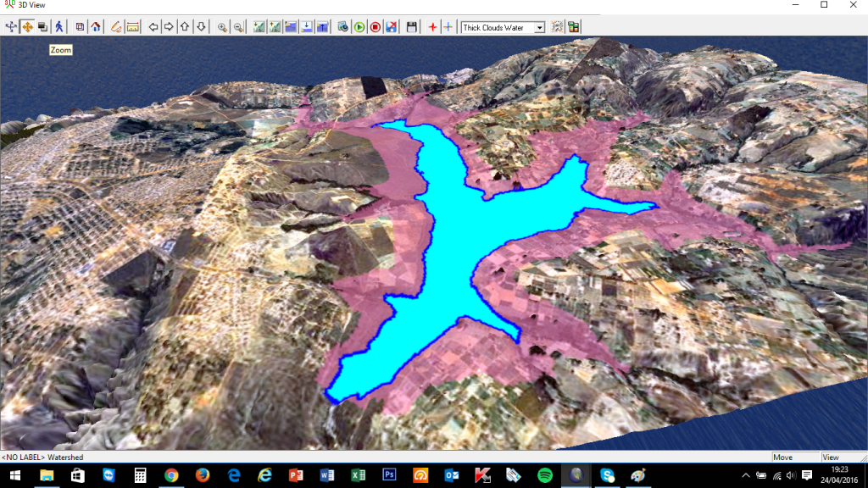
Task: Save the 3D view with floppy icon
Action: [412, 27]
